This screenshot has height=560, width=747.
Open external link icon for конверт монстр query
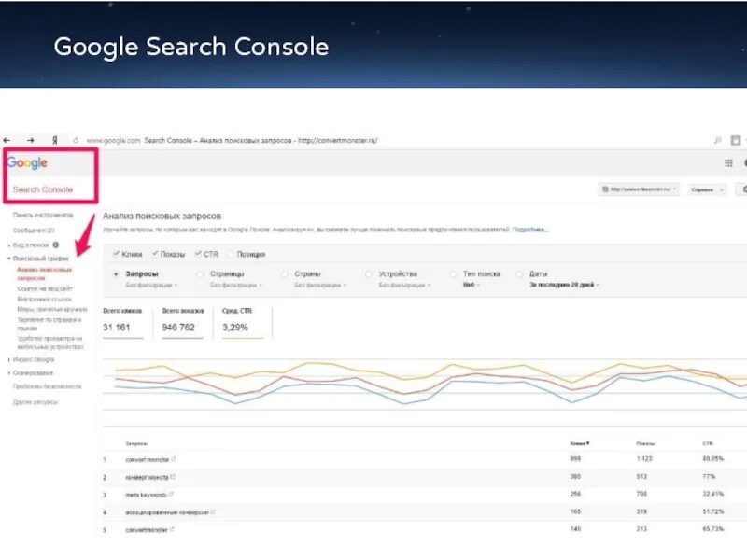pos(173,477)
